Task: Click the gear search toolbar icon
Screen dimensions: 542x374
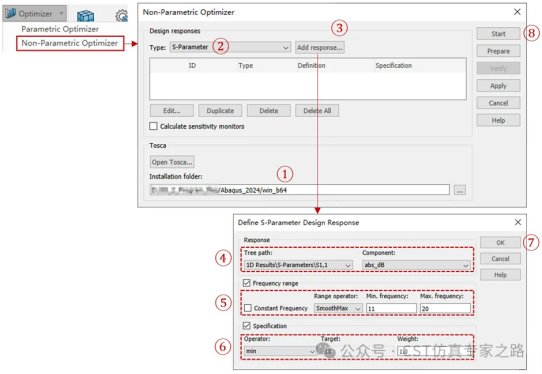Action: click(x=122, y=16)
